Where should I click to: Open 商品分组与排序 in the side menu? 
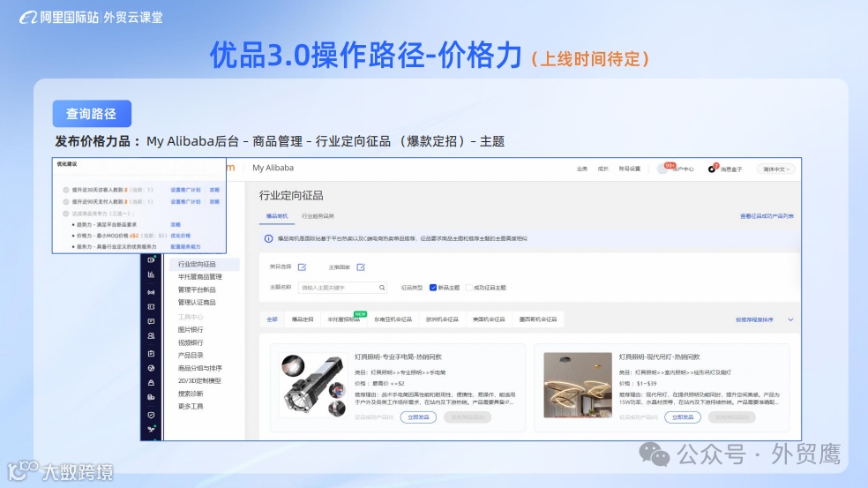[x=200, y=368]
